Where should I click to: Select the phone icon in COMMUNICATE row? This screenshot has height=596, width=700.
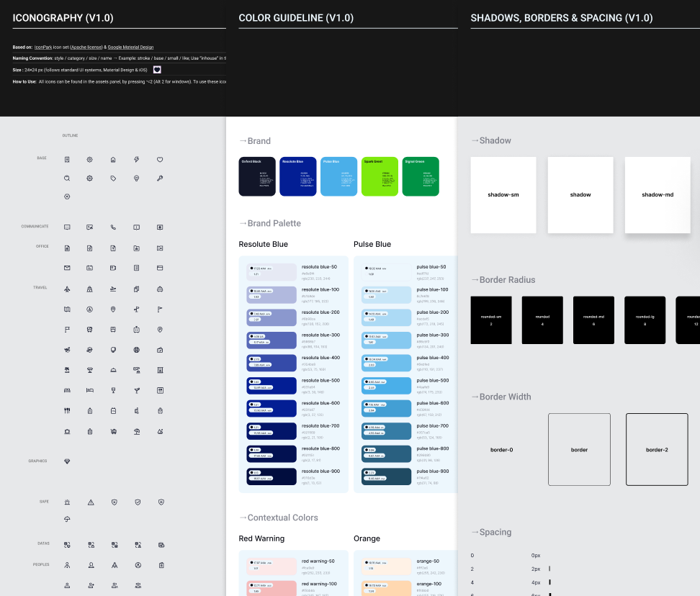[113, 227]
